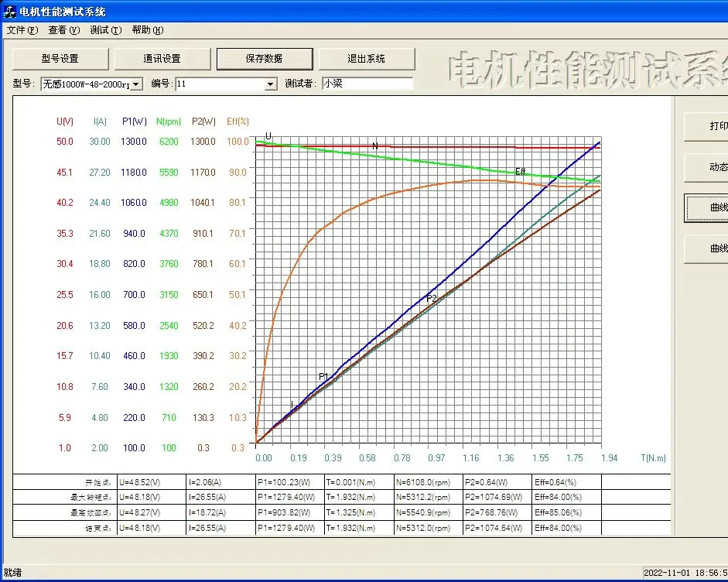Click the N(rpm) axis header
Viewport: 728px width, 582px height.
169,122
